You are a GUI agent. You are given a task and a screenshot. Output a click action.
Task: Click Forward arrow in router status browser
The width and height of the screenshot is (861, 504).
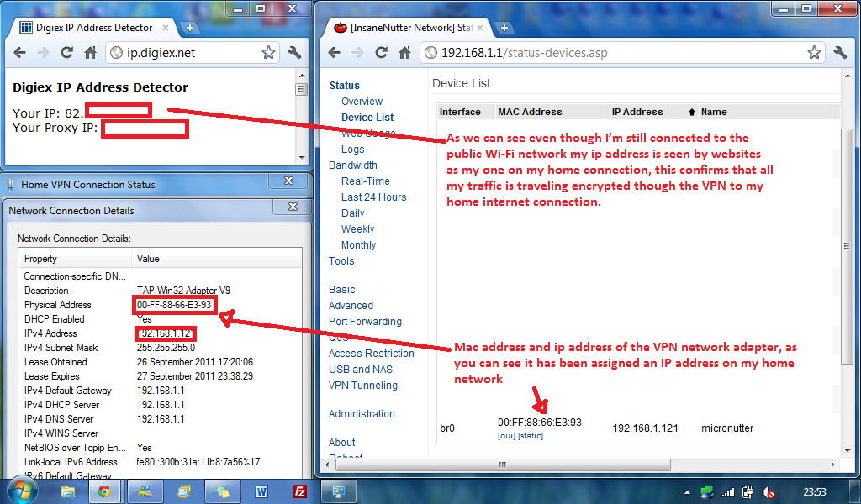tap(357, 53)
